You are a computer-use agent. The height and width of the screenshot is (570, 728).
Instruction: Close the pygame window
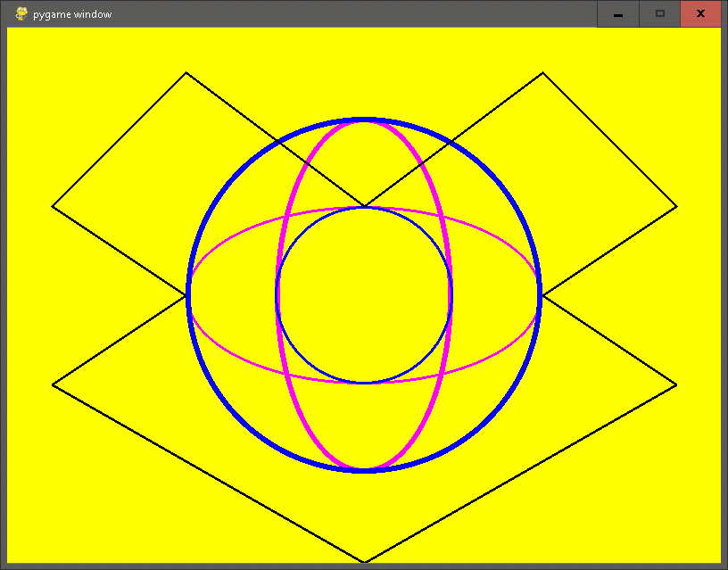[x=700, y=14]
